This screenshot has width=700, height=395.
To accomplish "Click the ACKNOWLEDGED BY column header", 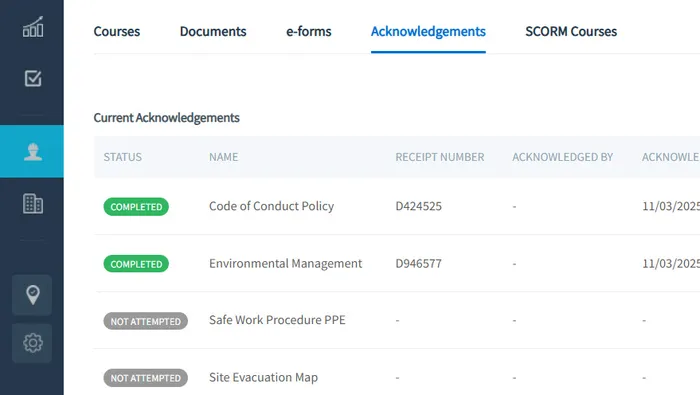I will tap(562, 157).
